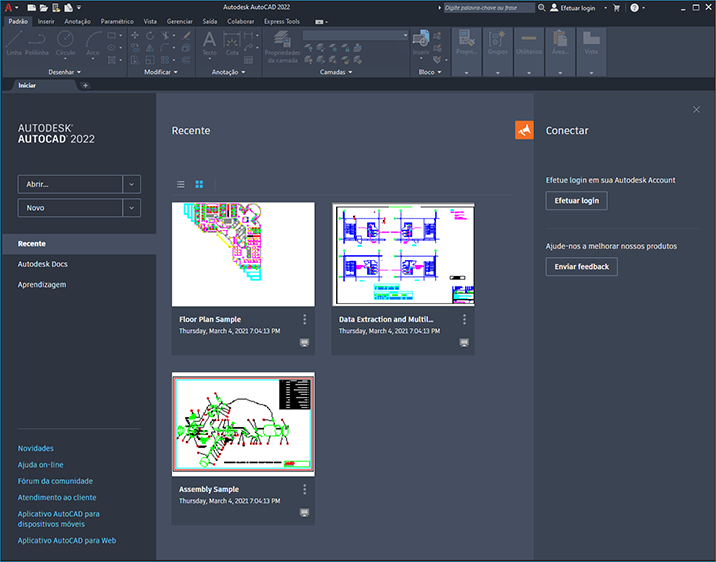716x562 pixels.
Task: Expand the Camadas panel
Action: pos(336,72)
